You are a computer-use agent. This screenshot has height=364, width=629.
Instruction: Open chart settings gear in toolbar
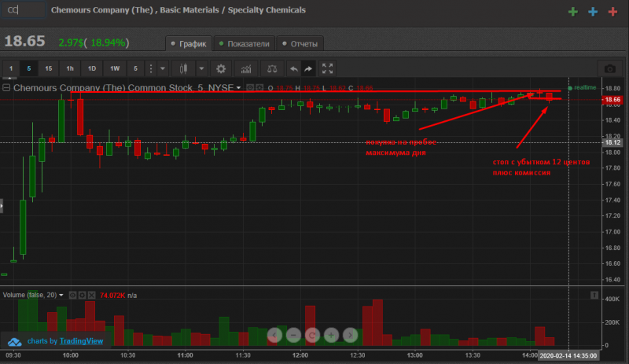coord(221,68)
